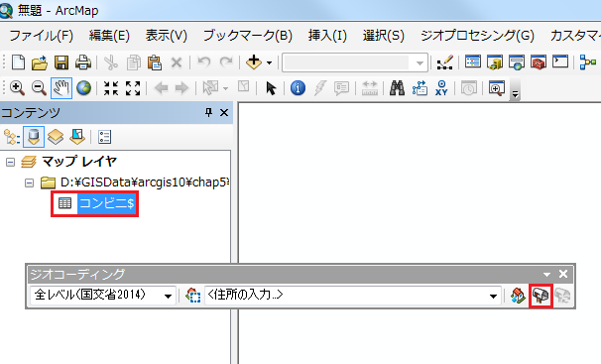Image resolution: width=601 pixels, height=364 pixels.
Task: Open the Tools toolbar options arrow
Action: pos(516,94)
